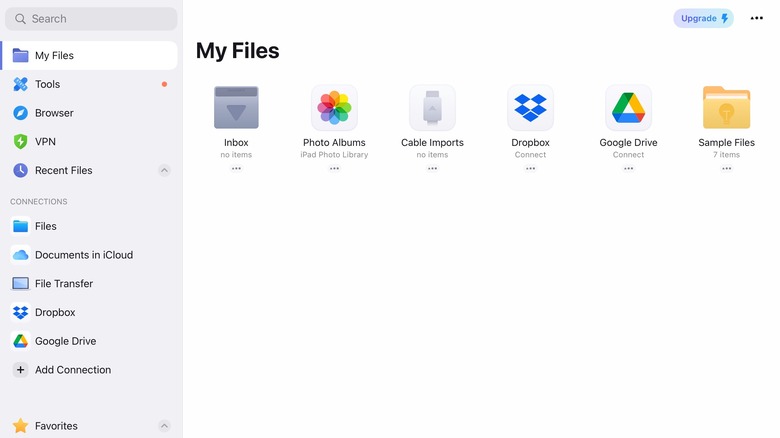Click the Google Drive label in Connections
Viewport: 780px width, 438px height.
click(66, 341)
